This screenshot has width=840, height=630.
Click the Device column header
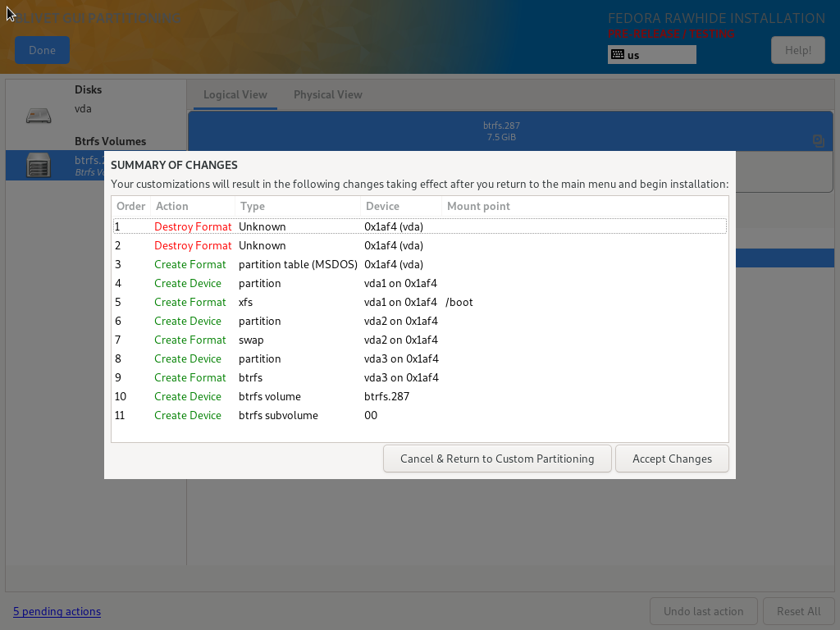point(400,206)
